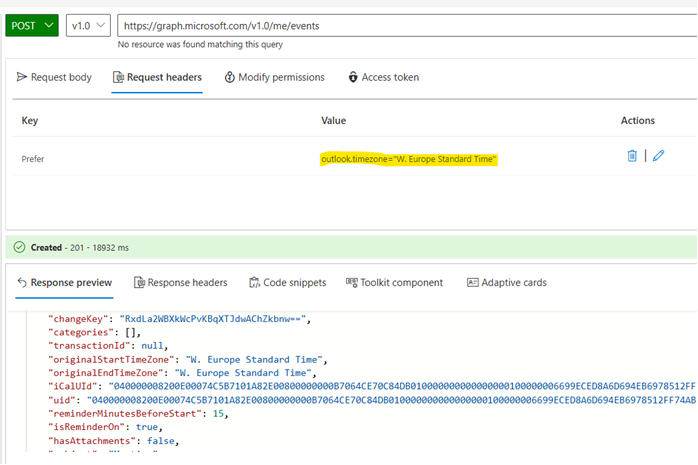
Task: Click the iCalUId value in response
Action: click(x=403, y=386)
